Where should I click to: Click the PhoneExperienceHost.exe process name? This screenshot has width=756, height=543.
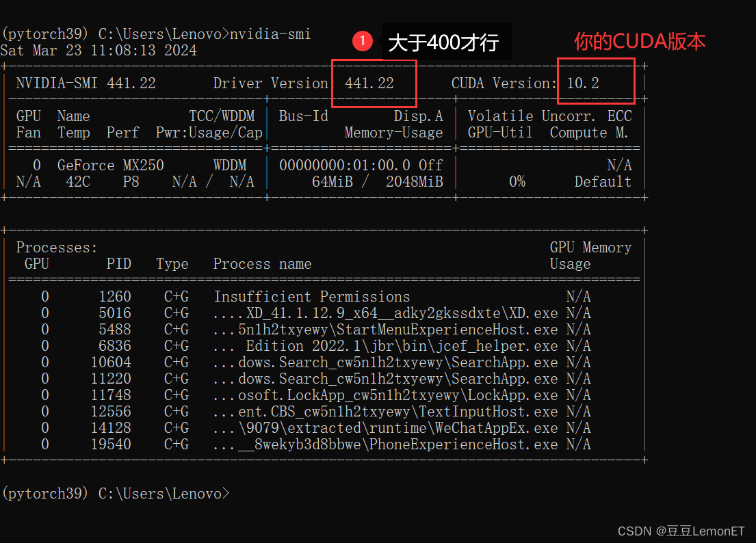tap(385, 445)
